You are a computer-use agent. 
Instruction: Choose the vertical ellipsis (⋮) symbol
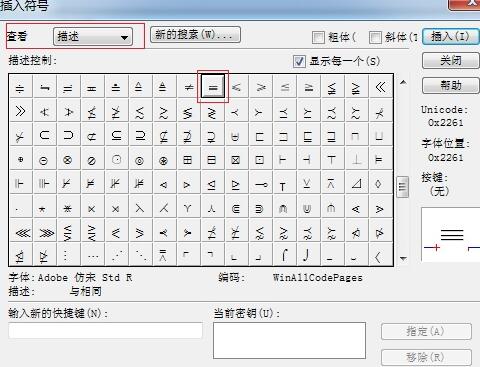pyautogui.click(x=69, y=255)
